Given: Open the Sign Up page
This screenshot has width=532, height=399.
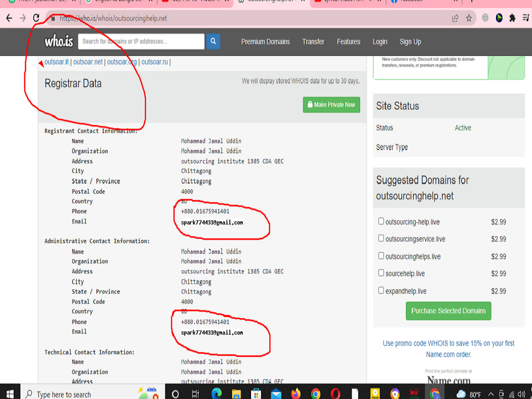Looking at the screenshot, I should [410, 41].
